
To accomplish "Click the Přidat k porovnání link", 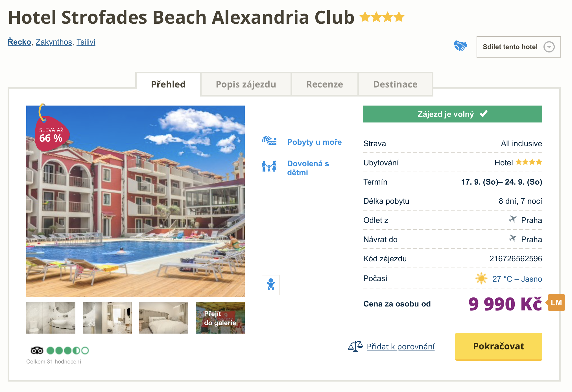I will [x=400, y=347].
